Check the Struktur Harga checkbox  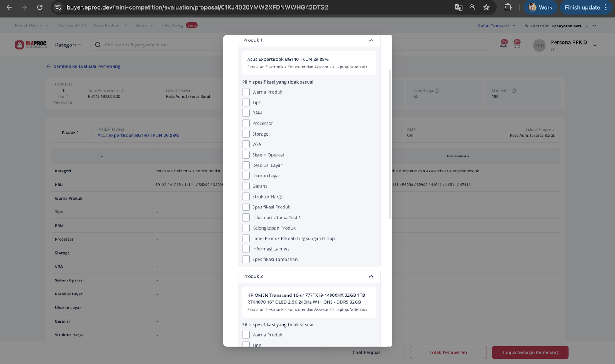point(246,197)
